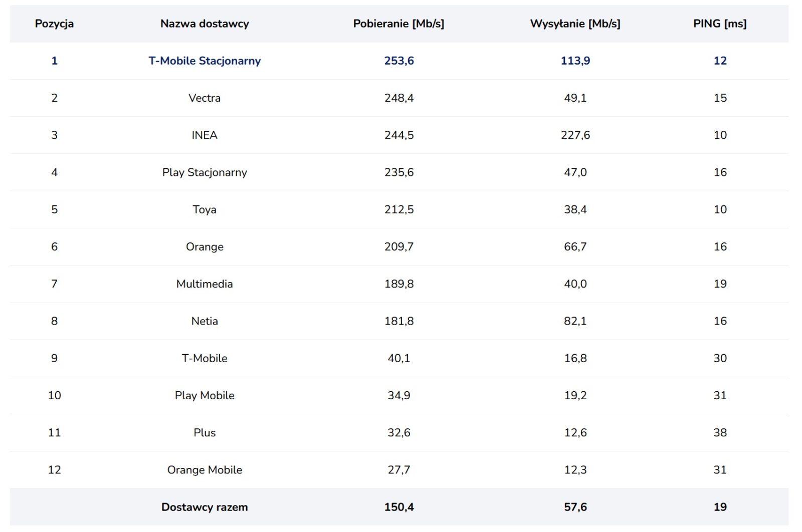Click the Netia provider name
Screen dimensions: 802x532
coord(205,321)
